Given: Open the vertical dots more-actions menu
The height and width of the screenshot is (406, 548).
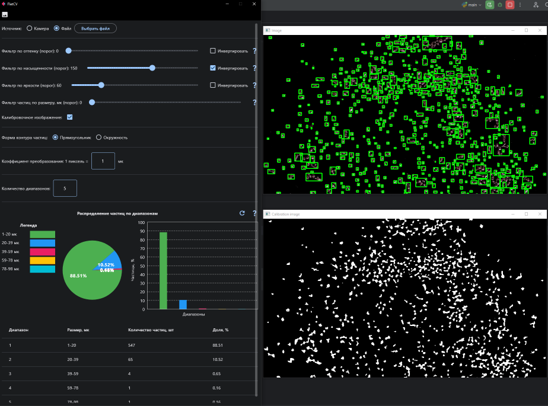Looking at the screenshot, I should 520,5.
